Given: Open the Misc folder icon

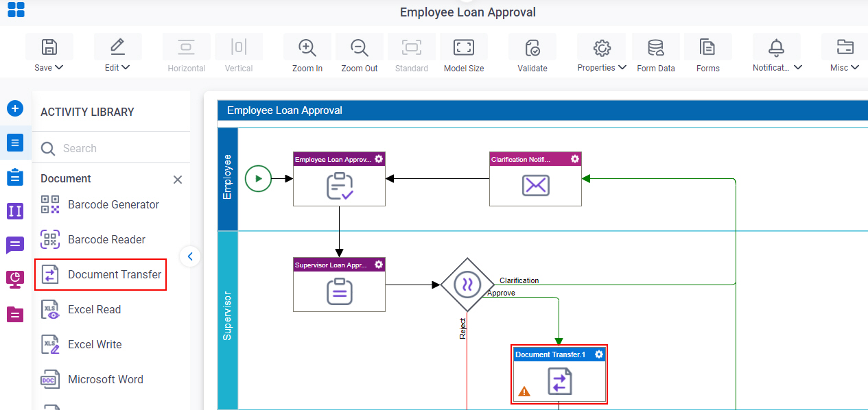Looking at the screenshot, I should click(845, 47).
